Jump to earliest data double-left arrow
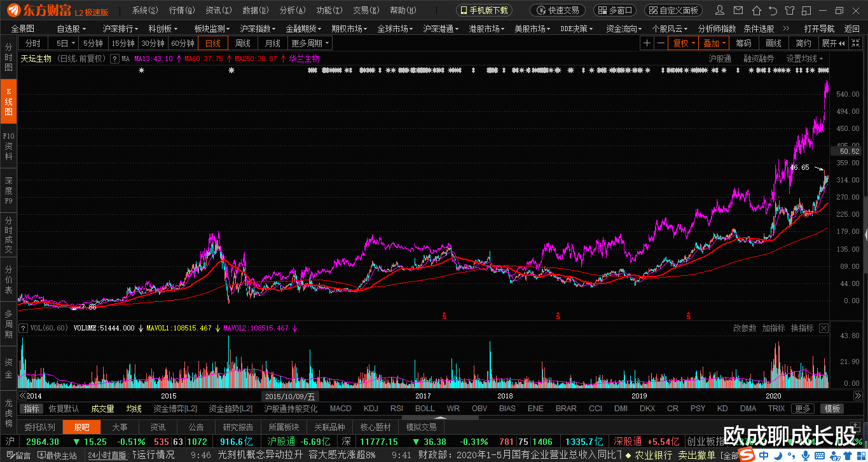 tap(22, 396)
